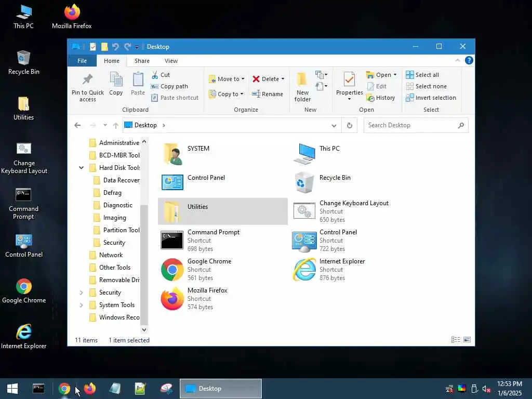The width and height of the screenshot is (532, 399).
Task: Switch to large icons view in the status bar
Action: pos(467,340)
